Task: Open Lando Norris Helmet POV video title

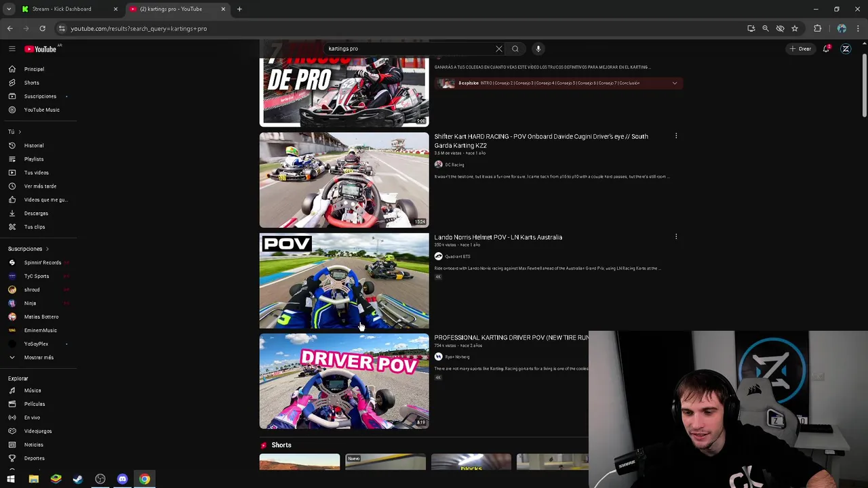Action: click(x=498, y=237)
